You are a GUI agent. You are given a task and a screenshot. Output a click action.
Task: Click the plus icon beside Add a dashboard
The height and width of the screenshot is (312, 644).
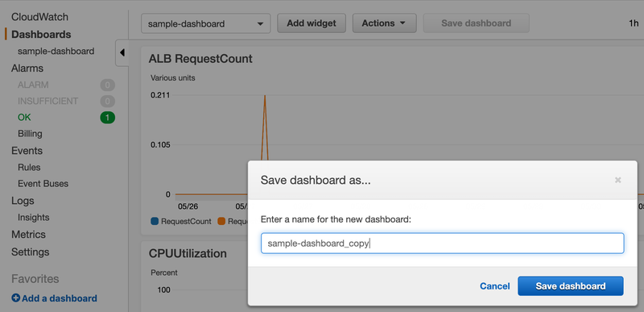click(x=15, y=298)
